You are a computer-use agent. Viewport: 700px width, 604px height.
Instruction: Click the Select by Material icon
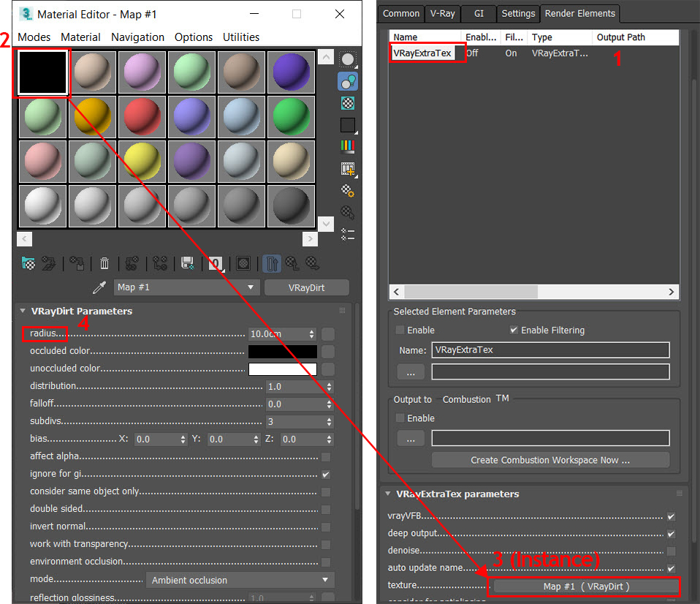348,212
